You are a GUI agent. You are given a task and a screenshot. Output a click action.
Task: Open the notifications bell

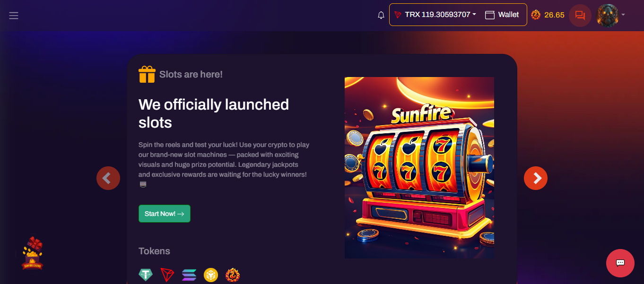(x=381, y=15)
